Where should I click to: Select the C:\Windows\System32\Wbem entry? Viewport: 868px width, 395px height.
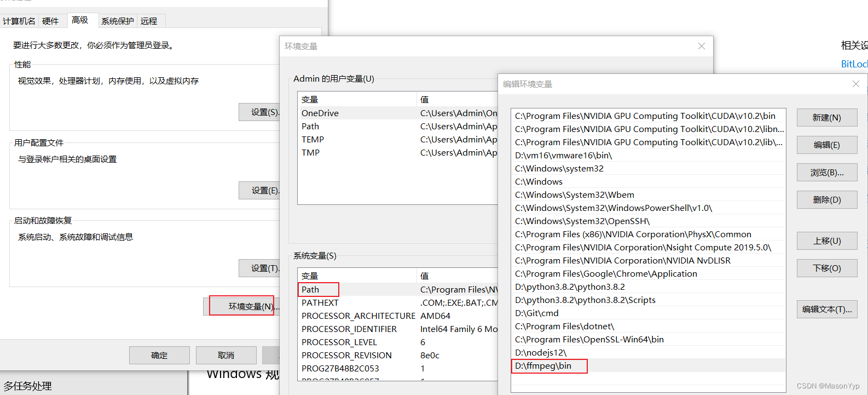click(649, 194)
